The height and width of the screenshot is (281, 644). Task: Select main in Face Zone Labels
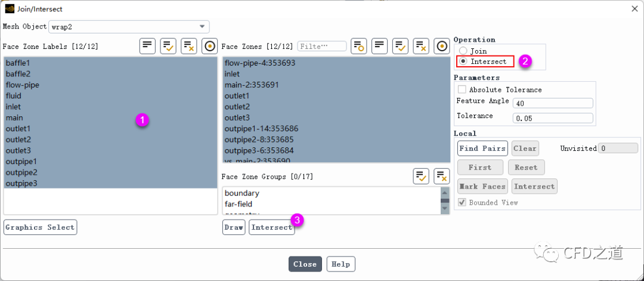coord(110,118)
